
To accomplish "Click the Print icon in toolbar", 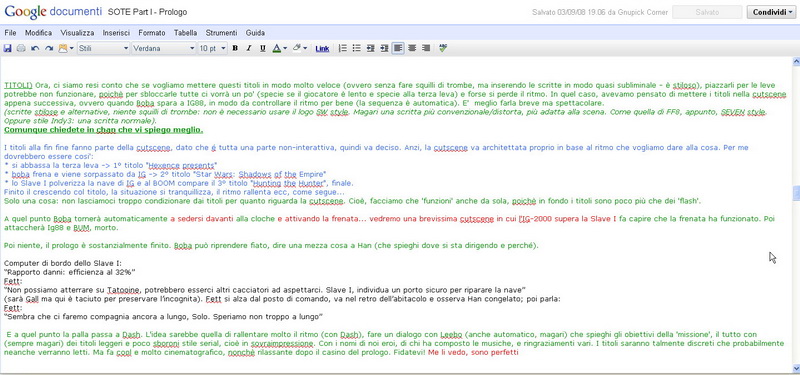I will tap(21, 48).
